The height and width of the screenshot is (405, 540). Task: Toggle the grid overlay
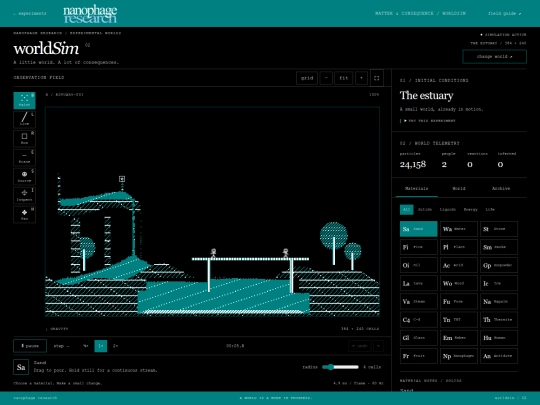(307, 78)
